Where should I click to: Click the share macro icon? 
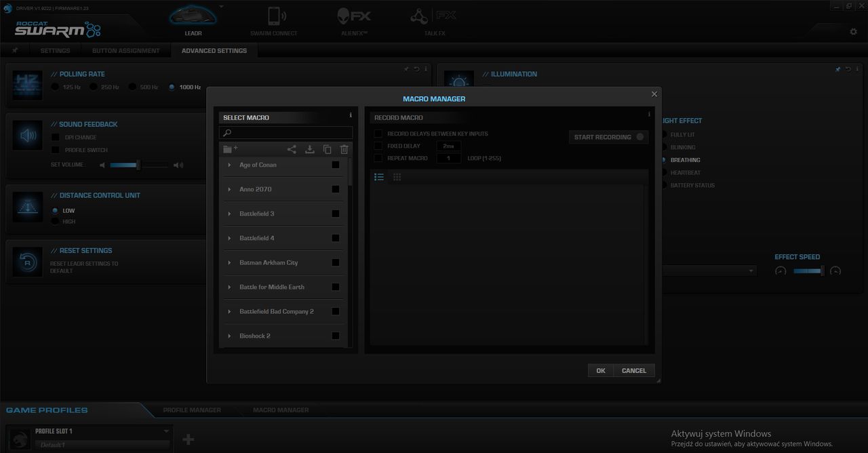tap(292, 149)
